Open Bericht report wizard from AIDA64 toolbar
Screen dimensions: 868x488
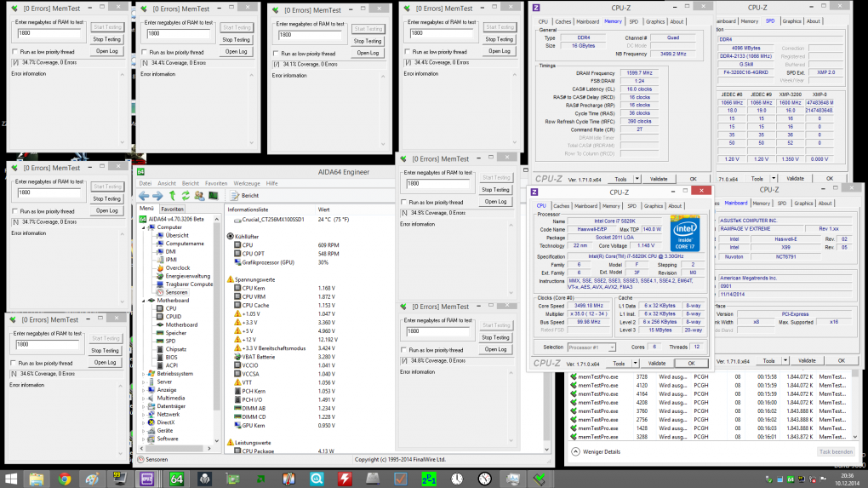(245, 196)
